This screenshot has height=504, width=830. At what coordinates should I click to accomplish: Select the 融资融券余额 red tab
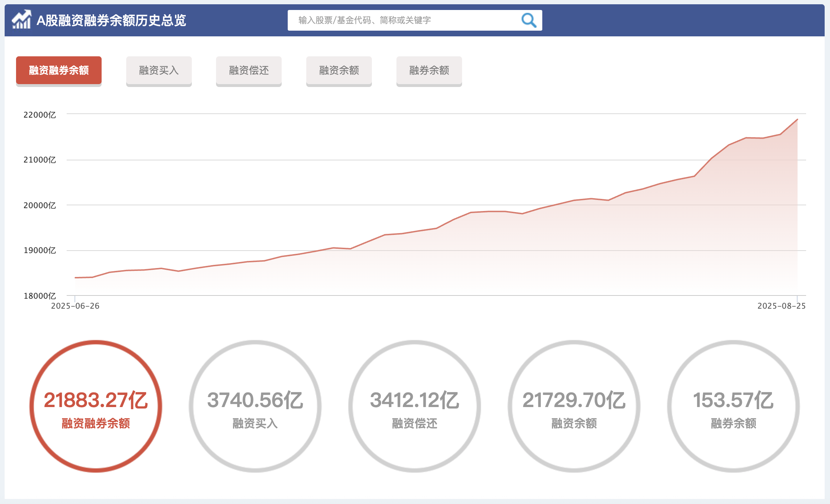(x=59, y=70)
